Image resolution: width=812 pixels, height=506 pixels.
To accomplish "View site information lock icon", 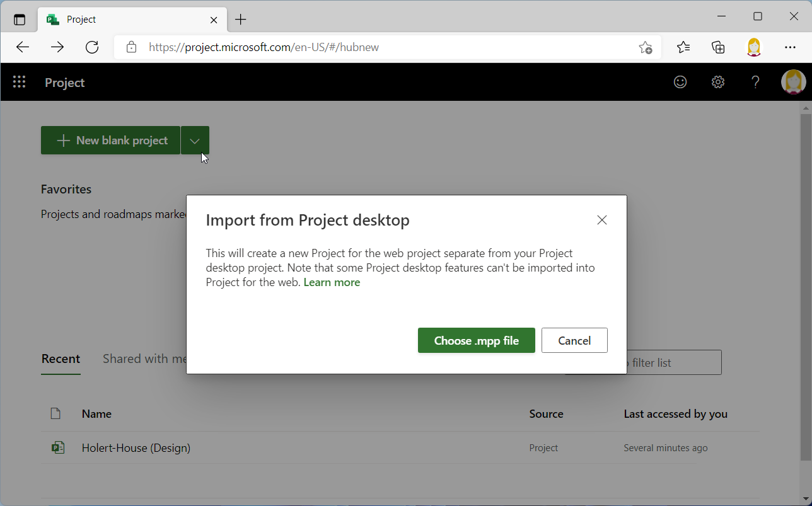I will (x=131, y=47).
